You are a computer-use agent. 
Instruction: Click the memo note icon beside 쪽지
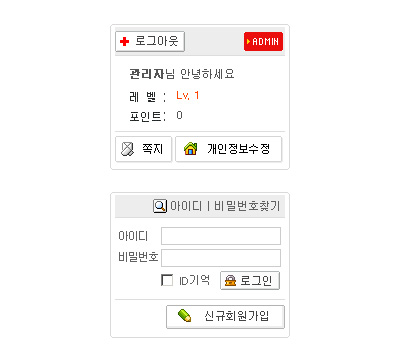point(127,149)
